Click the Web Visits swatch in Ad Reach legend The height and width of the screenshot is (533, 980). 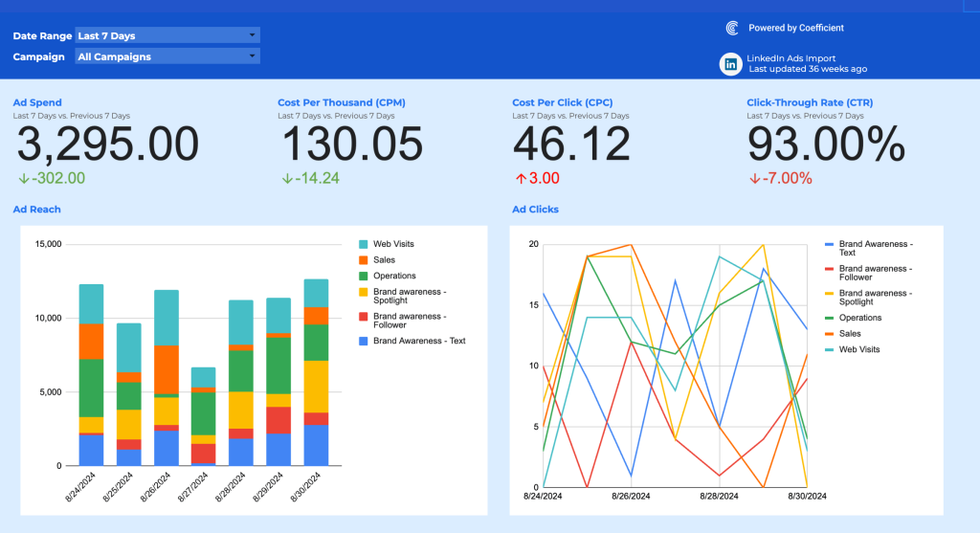pyautogui.click(x=364, y=244)
